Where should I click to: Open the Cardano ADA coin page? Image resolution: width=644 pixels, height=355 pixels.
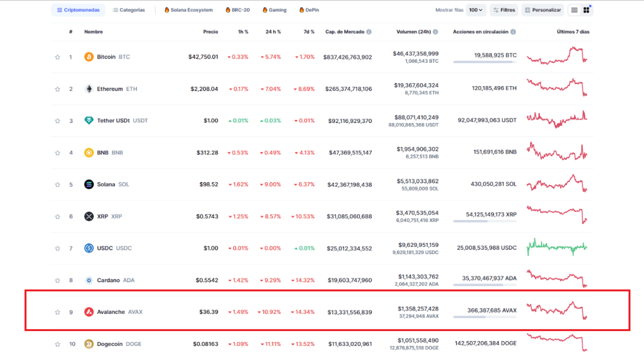[x=108, y=280]
